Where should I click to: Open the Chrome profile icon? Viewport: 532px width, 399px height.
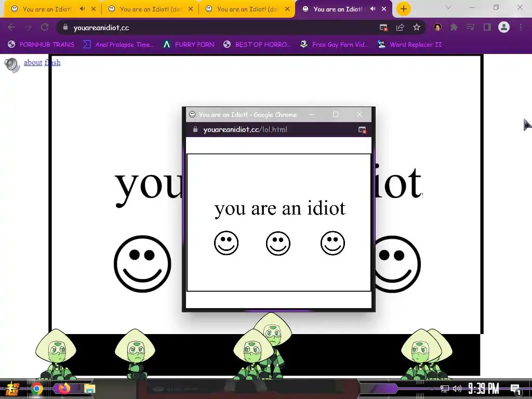[504, 27]
